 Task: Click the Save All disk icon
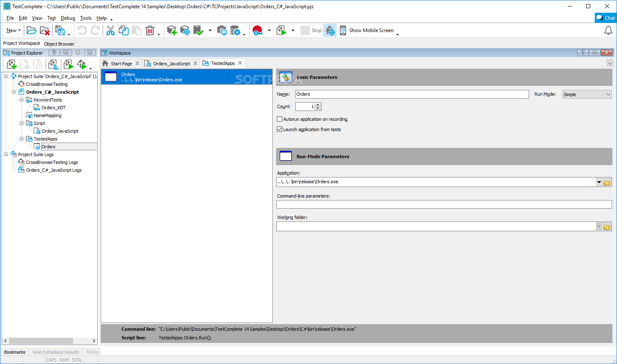click(x=60, y=30)
